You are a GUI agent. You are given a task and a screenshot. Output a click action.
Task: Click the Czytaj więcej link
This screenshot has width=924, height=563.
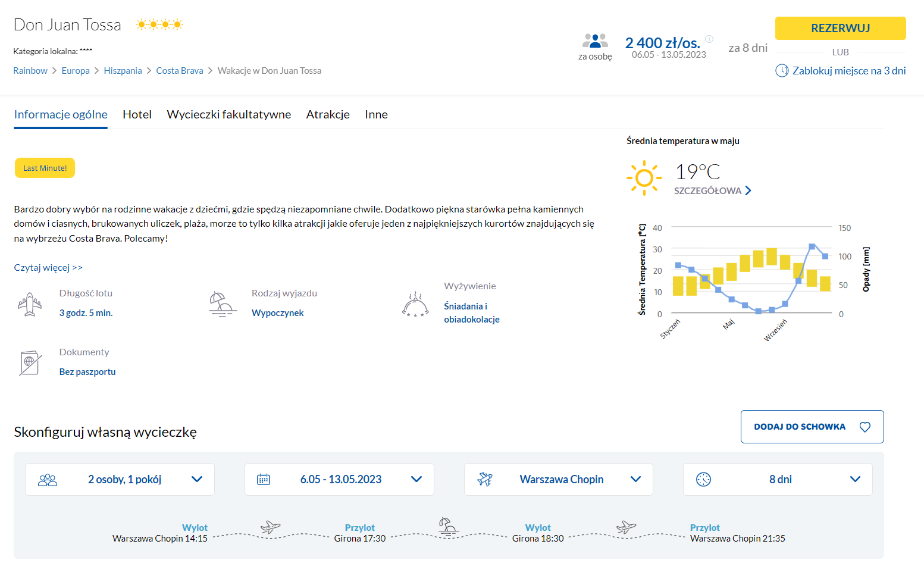[48, 268]
